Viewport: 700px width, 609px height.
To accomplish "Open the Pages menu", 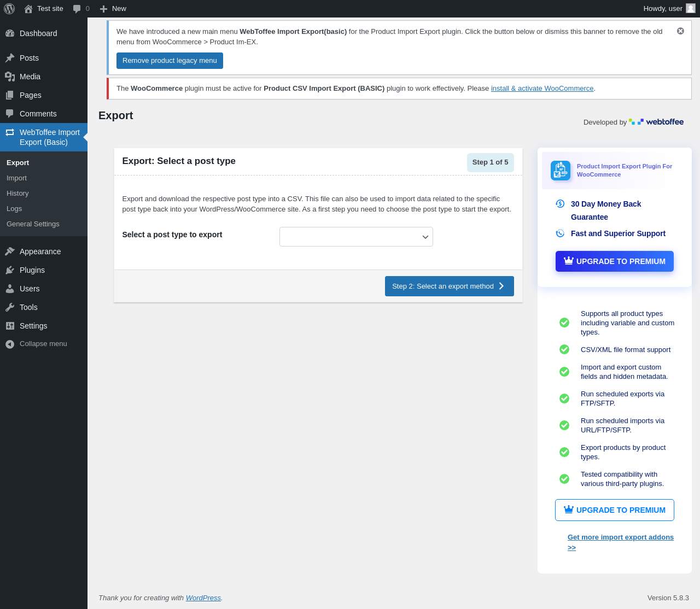I will 44,95.
